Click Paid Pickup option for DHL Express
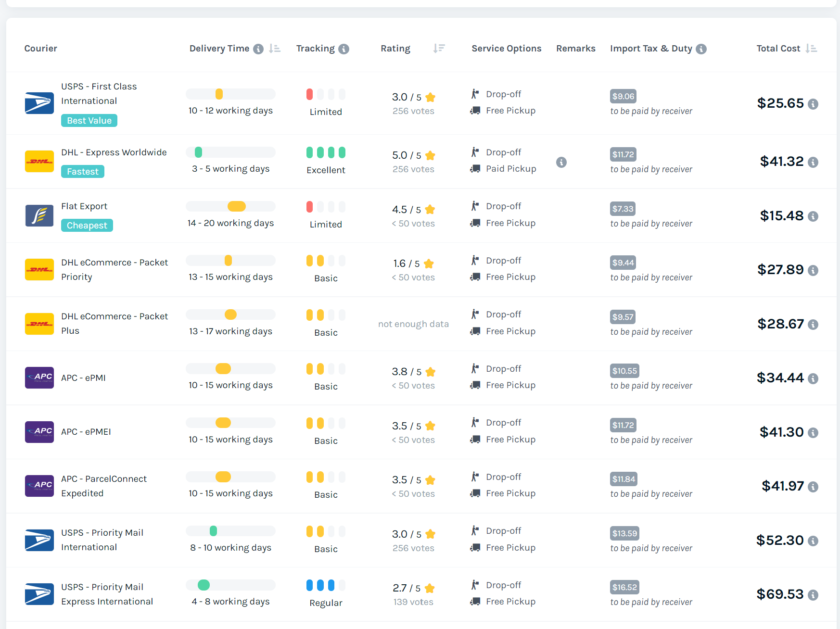Viewport: 840px width, 629px height. click(511, 169)
